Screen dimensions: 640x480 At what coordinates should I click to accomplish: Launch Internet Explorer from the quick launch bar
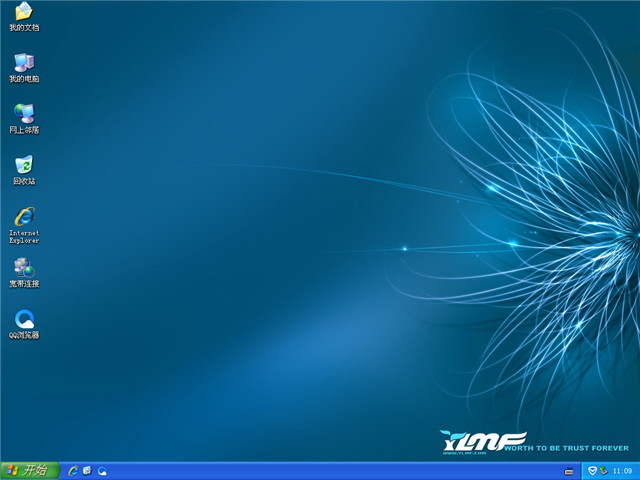73,470
